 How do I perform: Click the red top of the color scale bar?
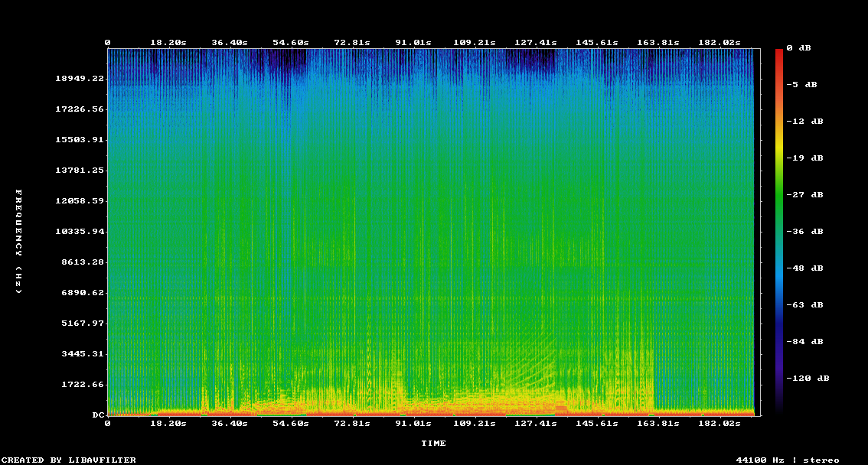tap(778, 52)
